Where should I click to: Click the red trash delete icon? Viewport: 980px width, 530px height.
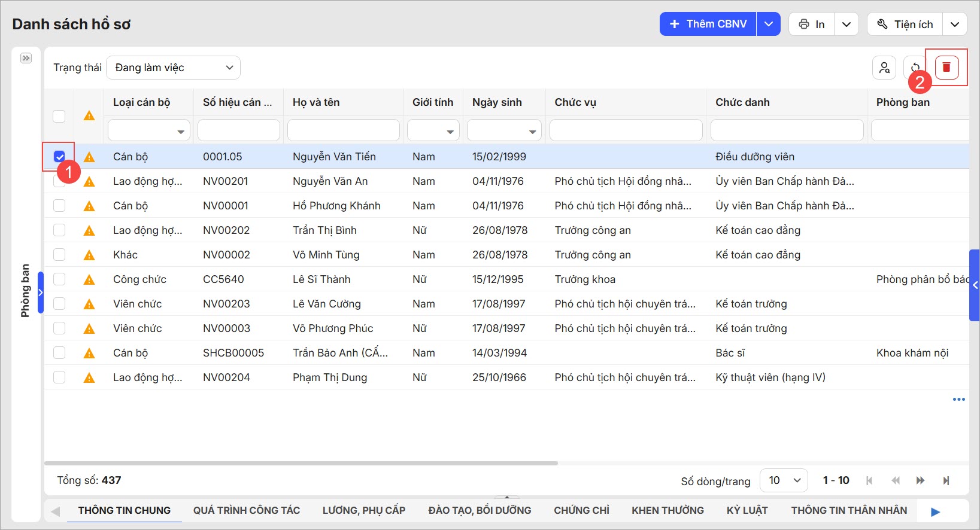point(946,68)
